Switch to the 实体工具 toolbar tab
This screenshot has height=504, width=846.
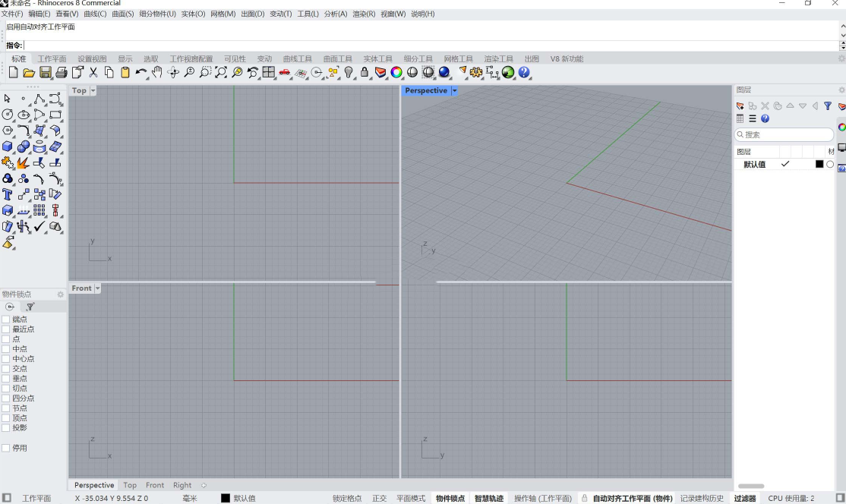pos(377,59)
